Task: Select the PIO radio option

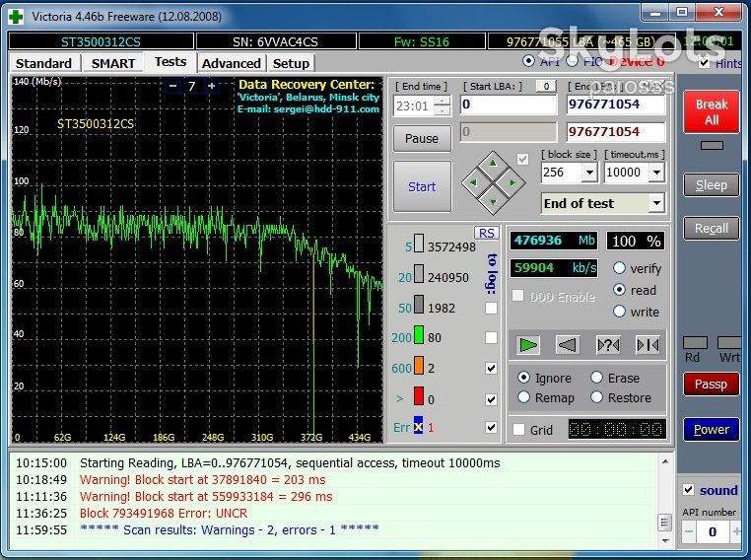Action: pyautogui.click(x=572, y=61)
